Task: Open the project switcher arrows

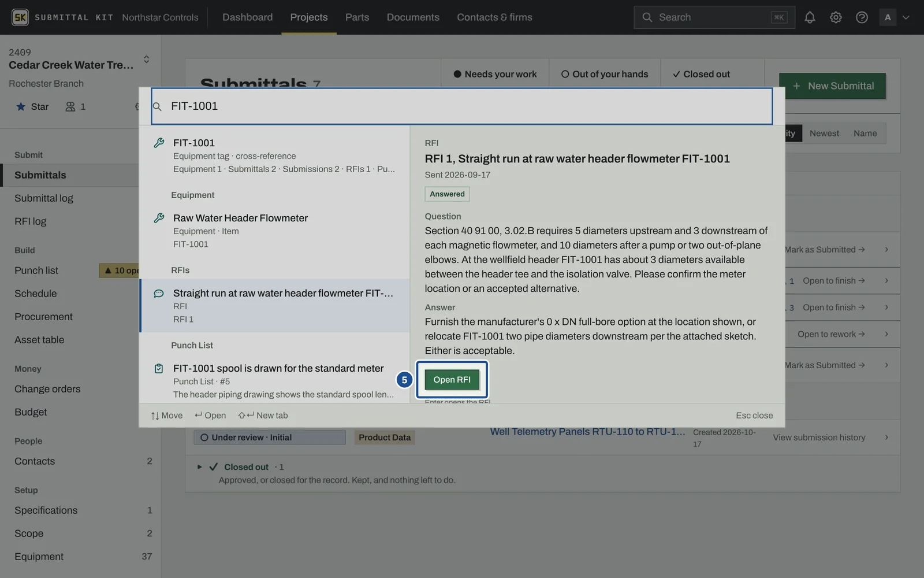Action: tap(146, 59)
